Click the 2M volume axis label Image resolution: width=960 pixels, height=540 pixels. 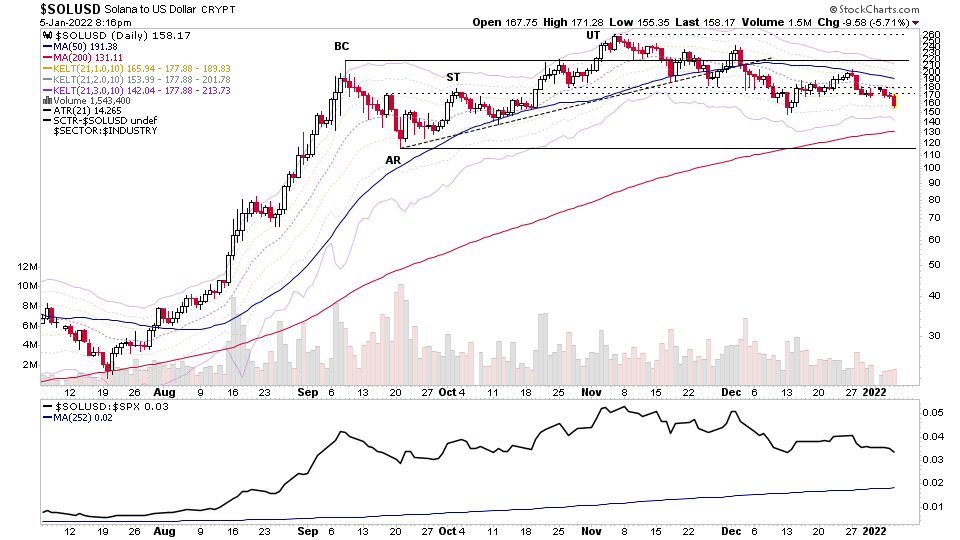30,364
